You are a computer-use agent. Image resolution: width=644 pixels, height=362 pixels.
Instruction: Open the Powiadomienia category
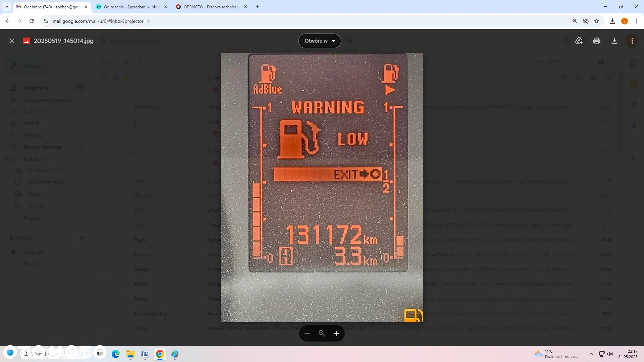coord(46,182)
